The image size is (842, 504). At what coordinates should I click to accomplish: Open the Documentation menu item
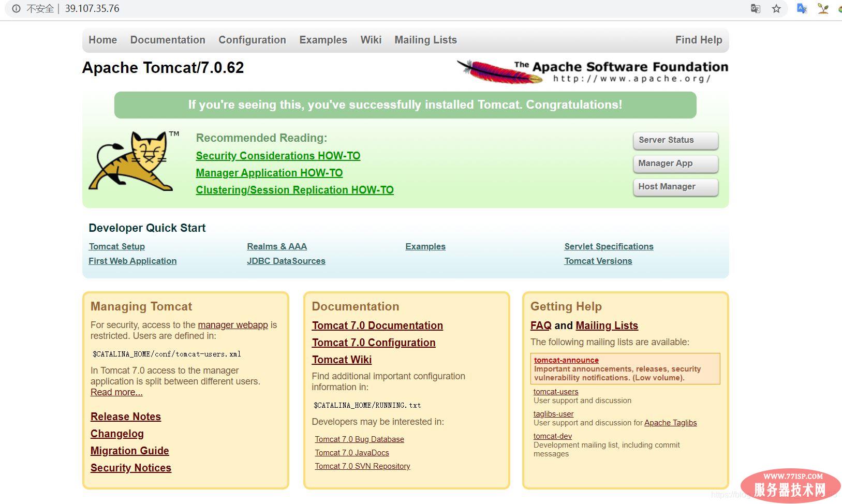tap(168, 40)
